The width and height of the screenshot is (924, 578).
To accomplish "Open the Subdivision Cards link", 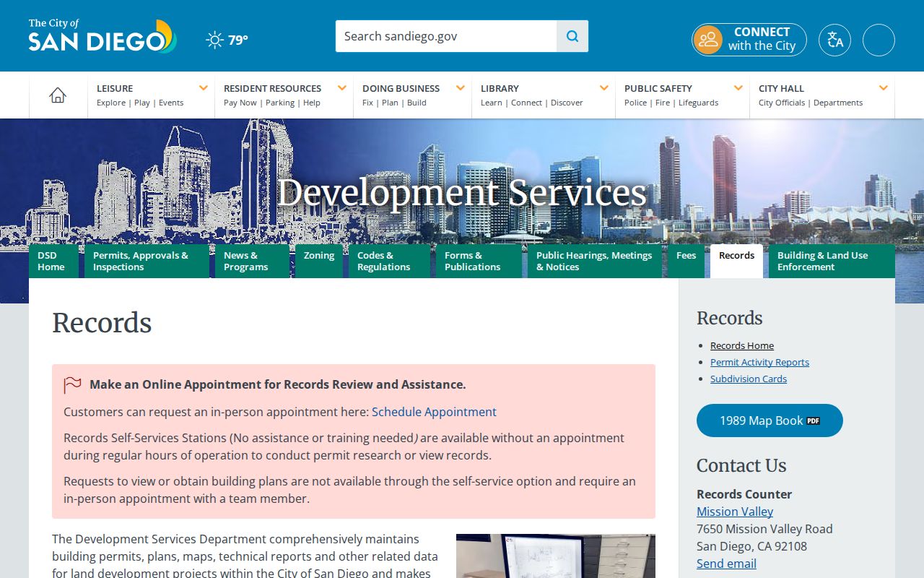I will point(749,379).
